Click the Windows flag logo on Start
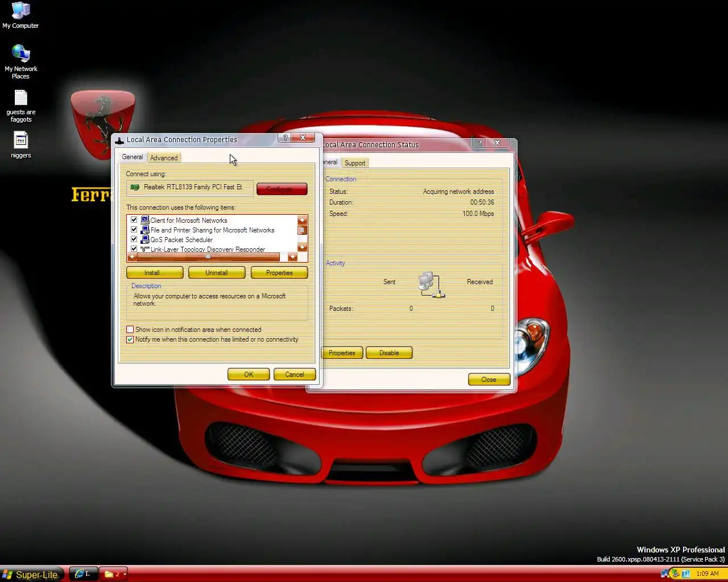Viewport: 728px width, 582px height. click(x=7, y=575)
